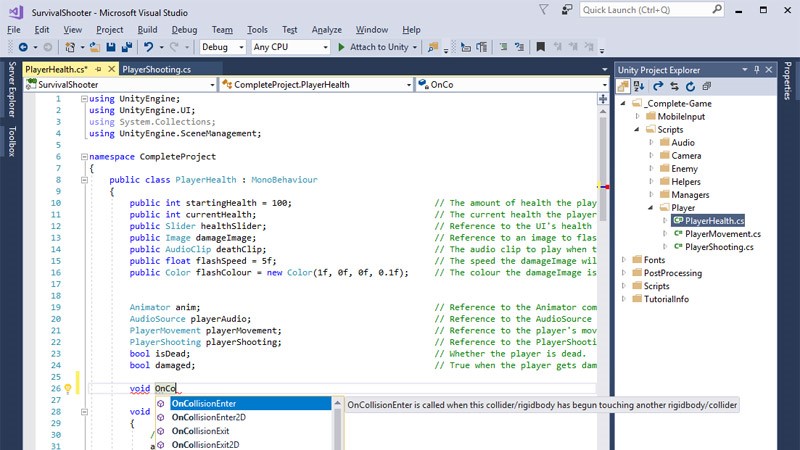Open the Any CPU platform dropdown
Image resolution: width=800 pixels, height=450 pixels.
click(290, 47)
